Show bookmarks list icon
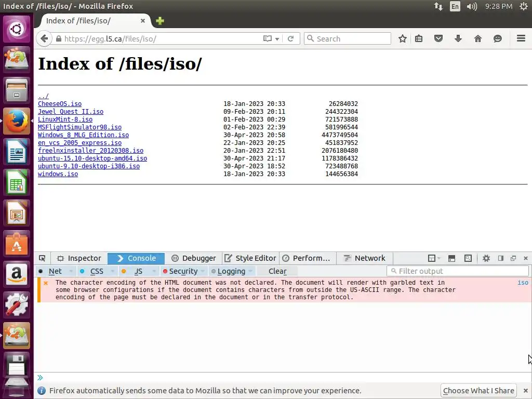Screen dimensions: 532x399 pos(419,38)
